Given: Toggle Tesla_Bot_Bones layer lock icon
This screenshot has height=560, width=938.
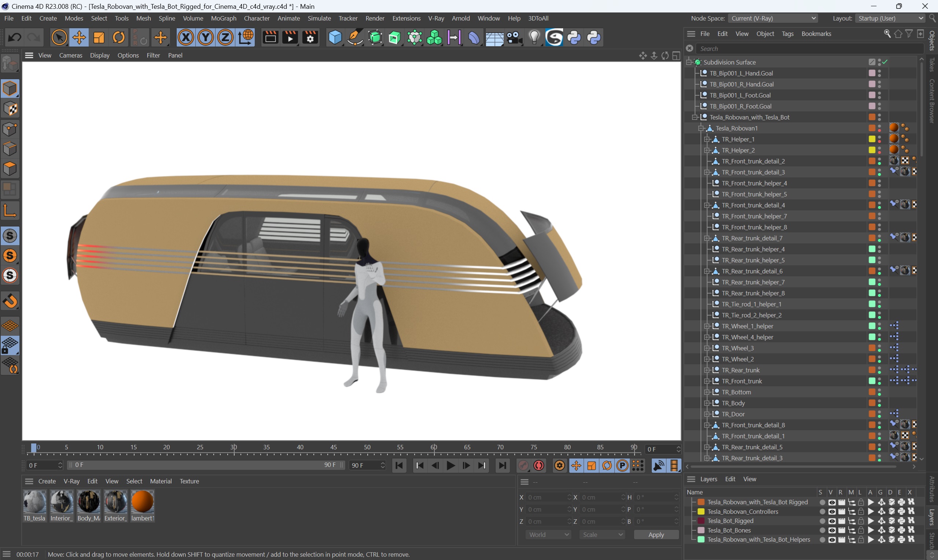Looking at the screenshot, I should point(861,530).
